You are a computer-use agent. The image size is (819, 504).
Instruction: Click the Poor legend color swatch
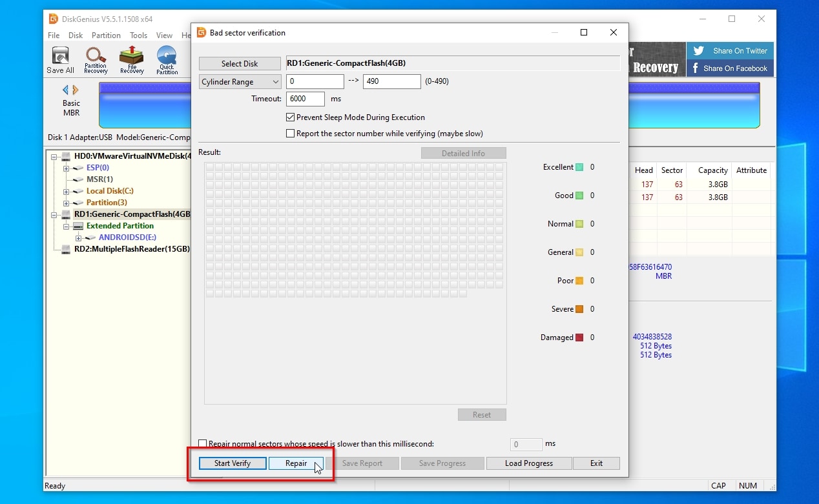click(579, 281)
